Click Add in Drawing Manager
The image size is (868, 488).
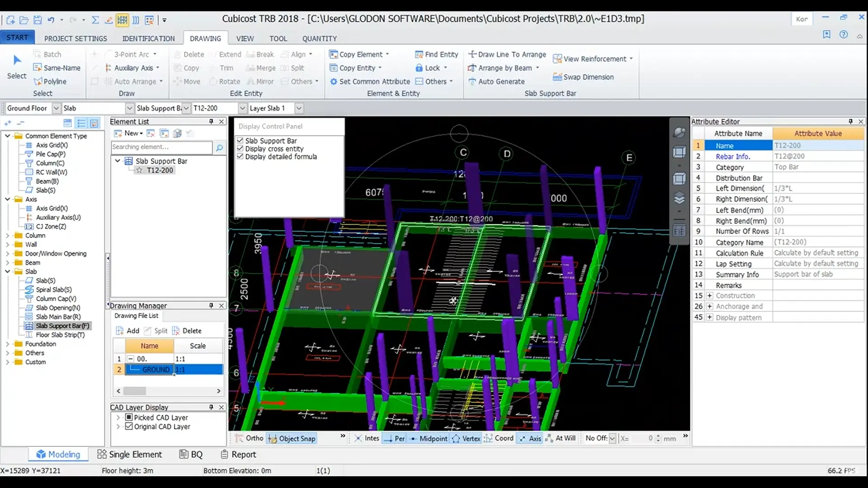[x=127, y=331]
